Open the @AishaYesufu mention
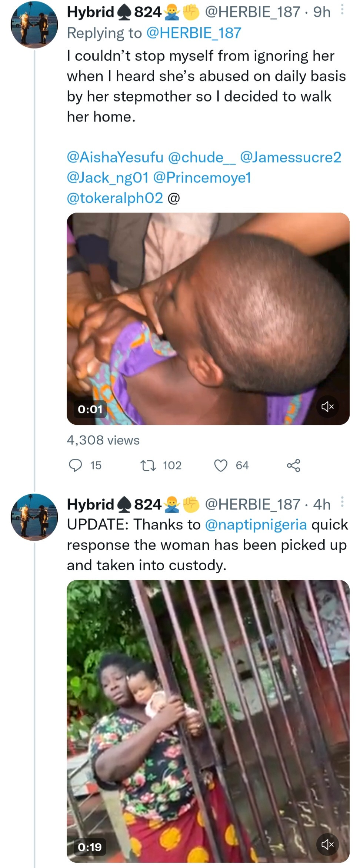360x868 pixels. (115, 157)
